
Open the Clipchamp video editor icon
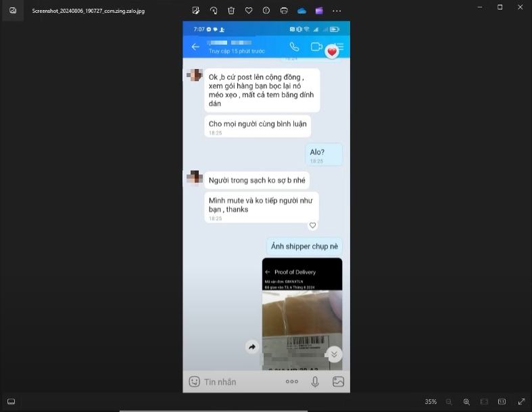(x=319, y=11)
